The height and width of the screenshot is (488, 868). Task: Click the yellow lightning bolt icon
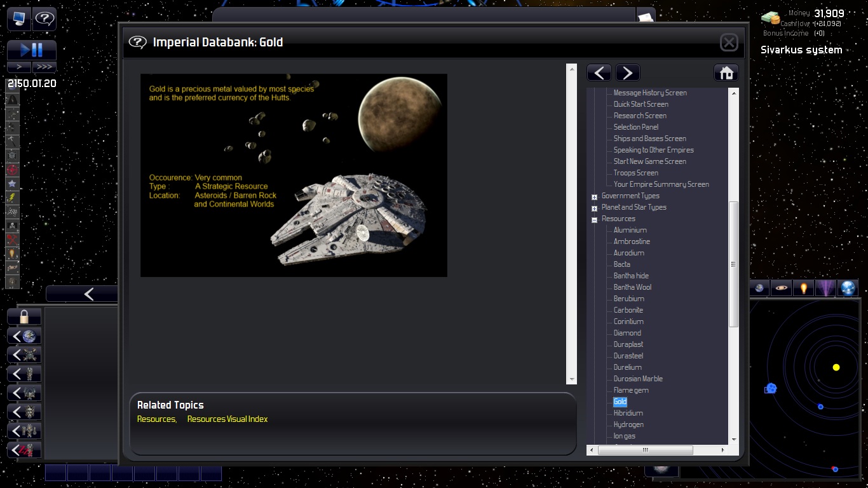point(12,198)
